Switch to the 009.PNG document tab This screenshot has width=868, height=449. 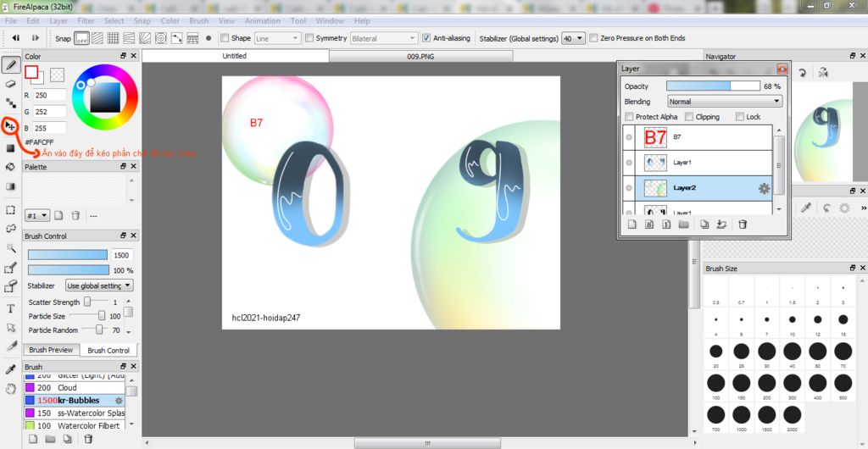coord(420,57)
